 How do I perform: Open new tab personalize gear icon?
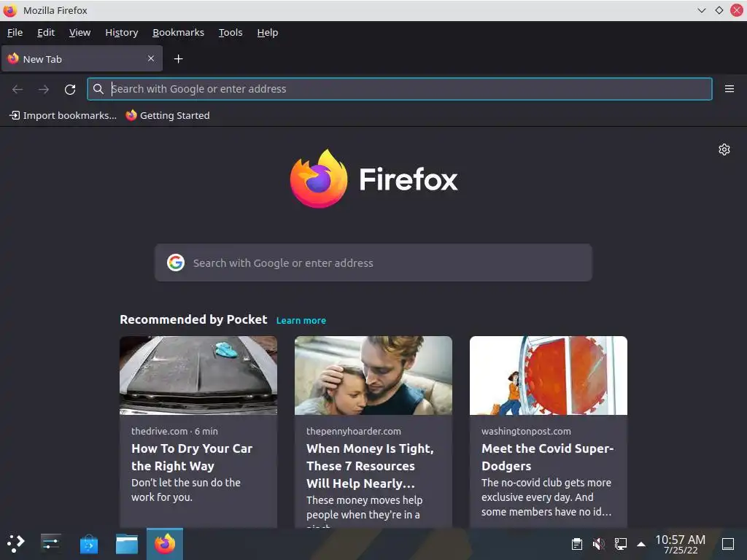[724, 149]
